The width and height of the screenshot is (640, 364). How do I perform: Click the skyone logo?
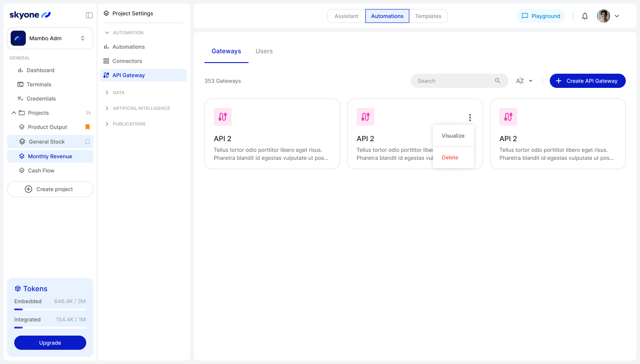[30, 15]
